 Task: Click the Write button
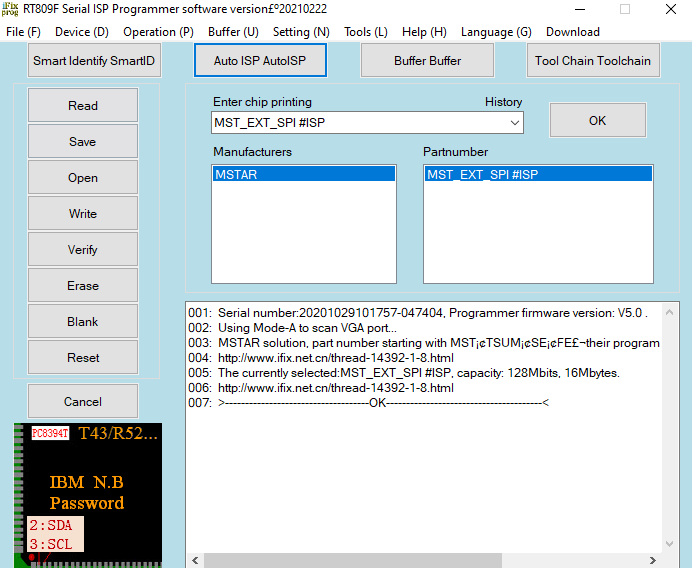pos(83,214)
